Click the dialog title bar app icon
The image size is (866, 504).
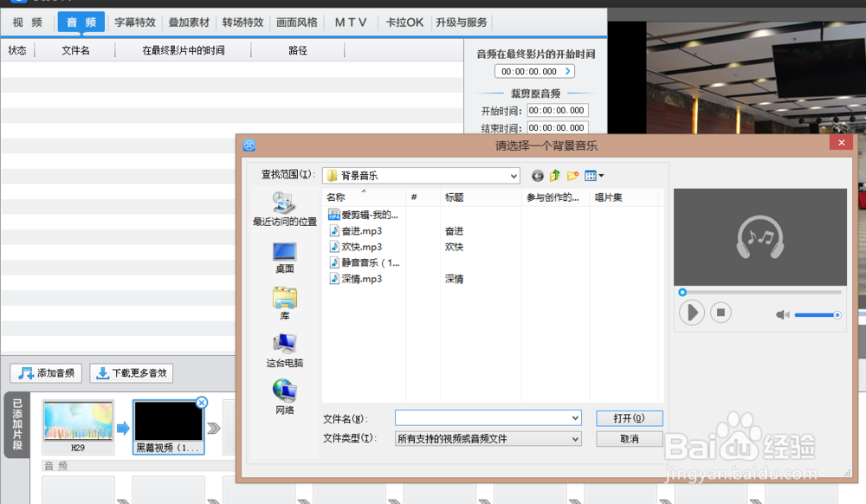point(249,145)
